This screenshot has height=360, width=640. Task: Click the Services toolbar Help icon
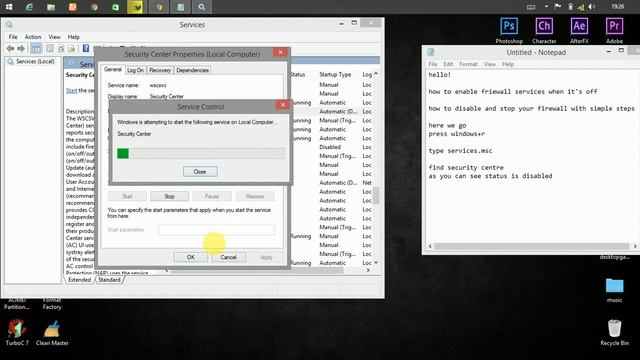pos(86,49)
